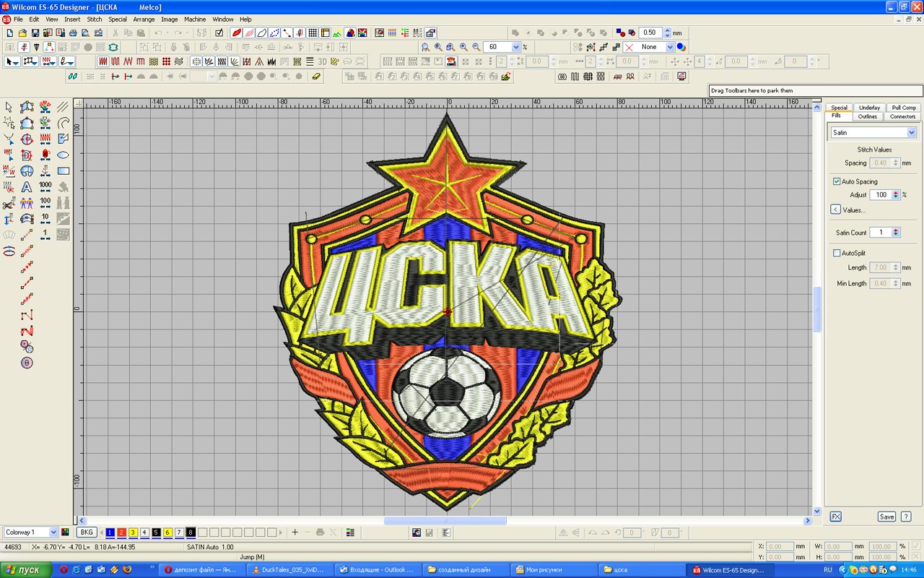The height and width of the screenshot is (578, 924).
Task: Switch to the Underlay tab
Action: 869,108
